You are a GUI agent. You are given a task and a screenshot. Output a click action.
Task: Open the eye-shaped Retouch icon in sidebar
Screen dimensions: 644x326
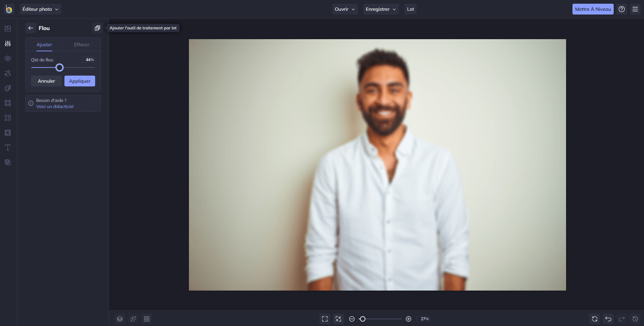tap(8, 58)
